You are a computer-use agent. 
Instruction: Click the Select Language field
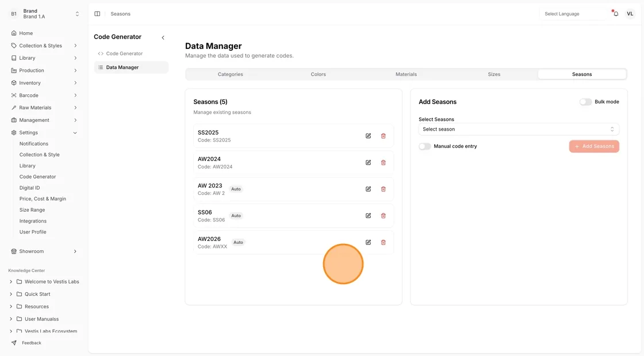[x=573, y=14]
